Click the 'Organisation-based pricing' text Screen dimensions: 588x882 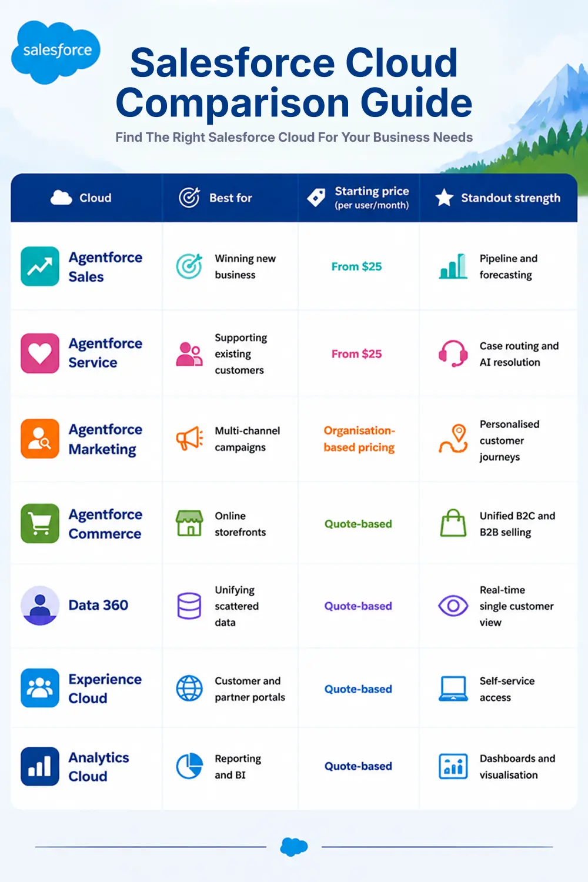[359, 439]
